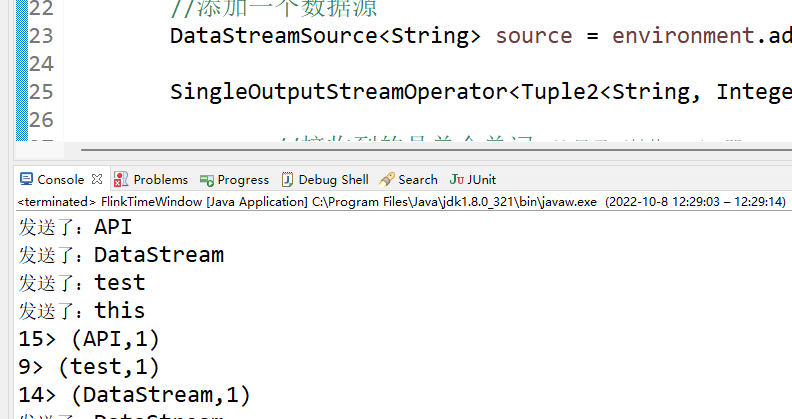Click line number 23 in the editor gutter

pyautogui.click(x=40, y=37)
